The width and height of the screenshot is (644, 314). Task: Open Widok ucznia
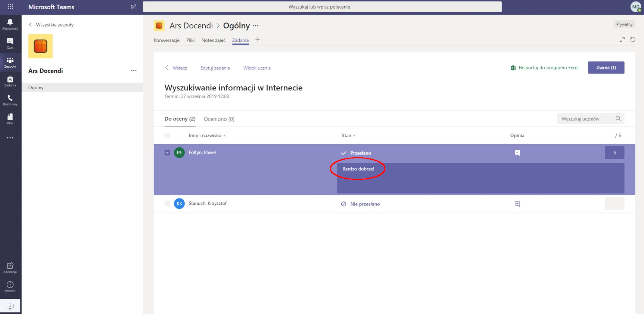pos(257,68)
